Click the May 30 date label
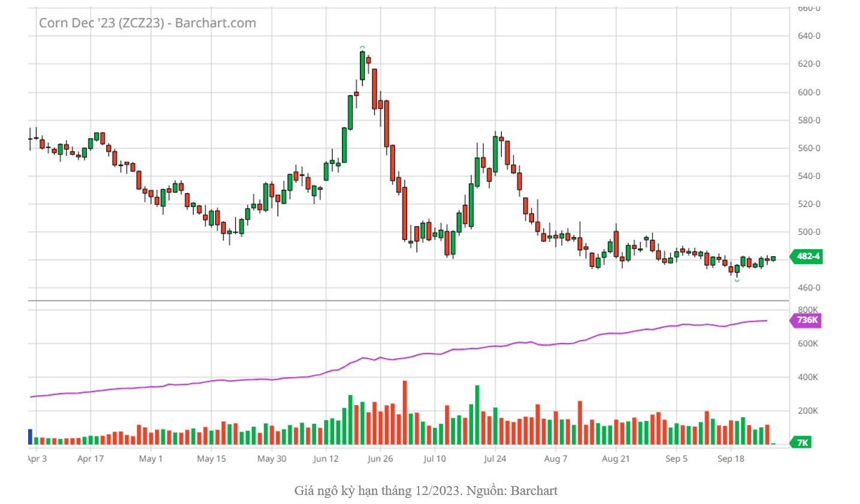The image size is (860, 504). (272, 459)
